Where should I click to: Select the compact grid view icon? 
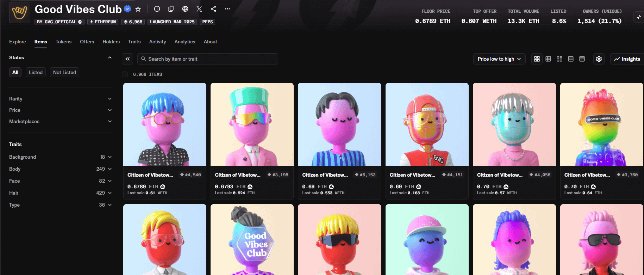pos(548,59)
